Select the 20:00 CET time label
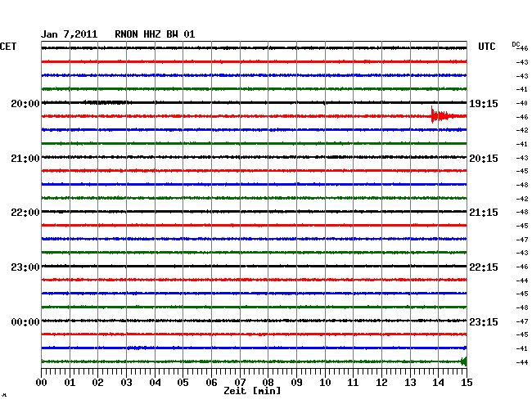 [x=25, y=104]
